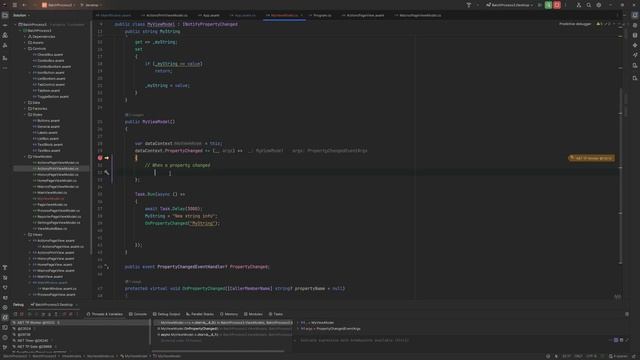Click the frames list horizontal scrollbar
This screenshot has height=360, width=640.
coord(218,351)
